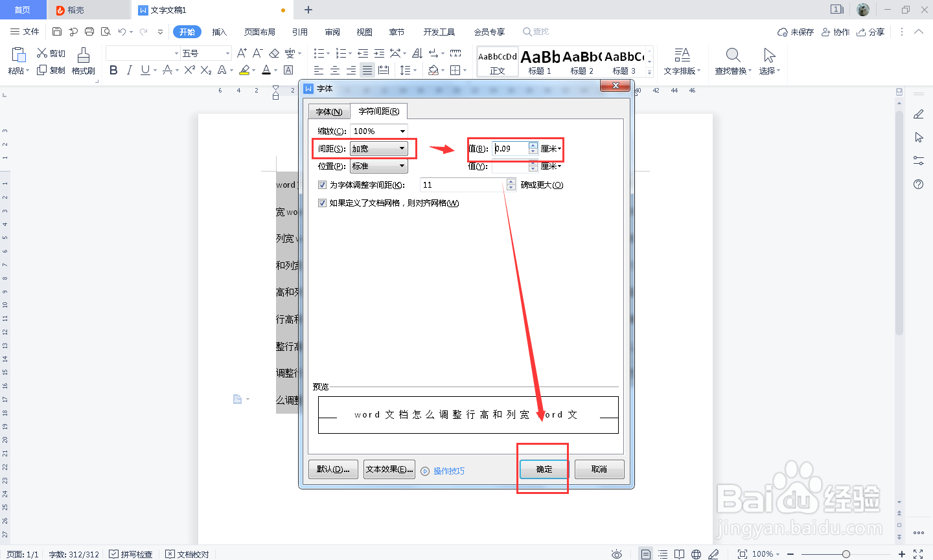This screenshot has width=933, height=560.
Task: Open the 间距 dropdown showing 加宽
Action: pos(378,148)
